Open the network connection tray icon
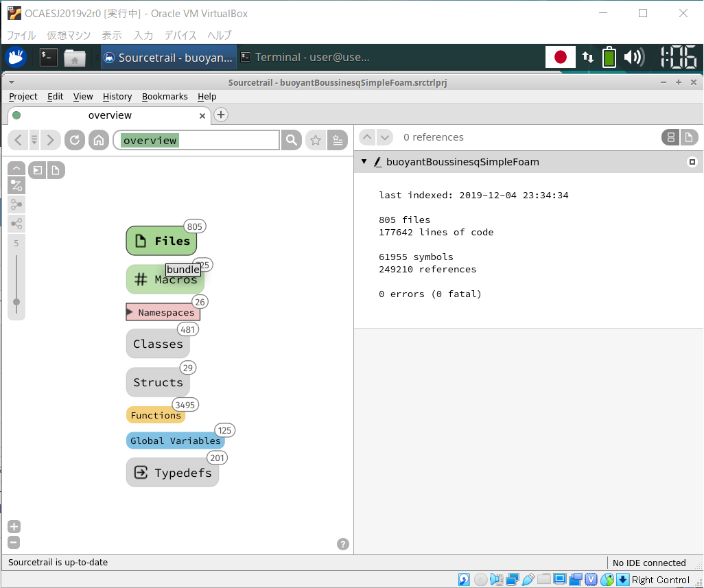The width and height of the screenshot is (704, 588). click(588, 57)
